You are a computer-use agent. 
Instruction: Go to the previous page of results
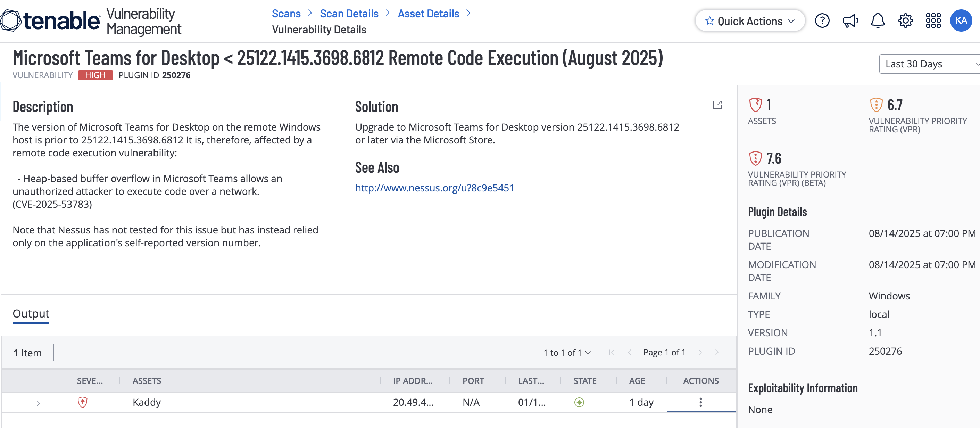pyautogui.click(x=630, y=352)
